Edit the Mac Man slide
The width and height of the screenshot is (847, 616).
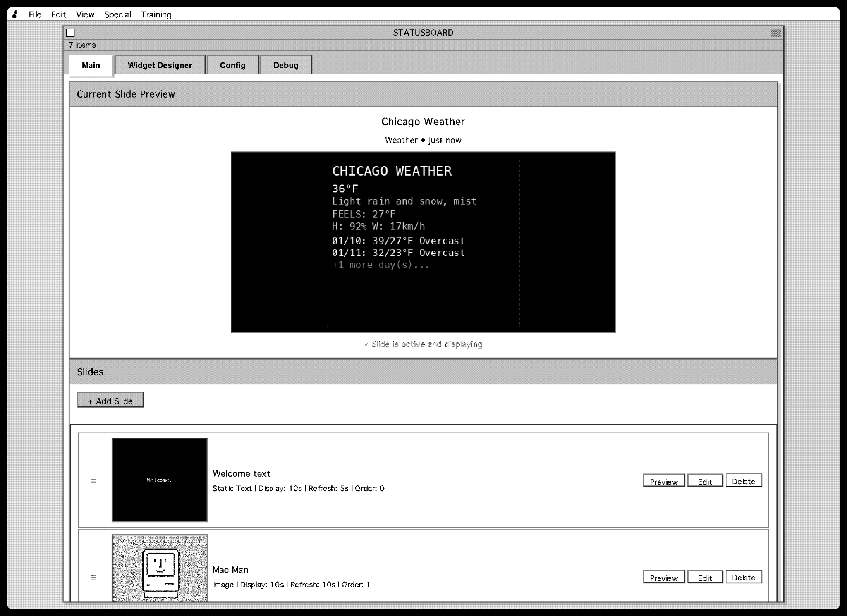705,578
